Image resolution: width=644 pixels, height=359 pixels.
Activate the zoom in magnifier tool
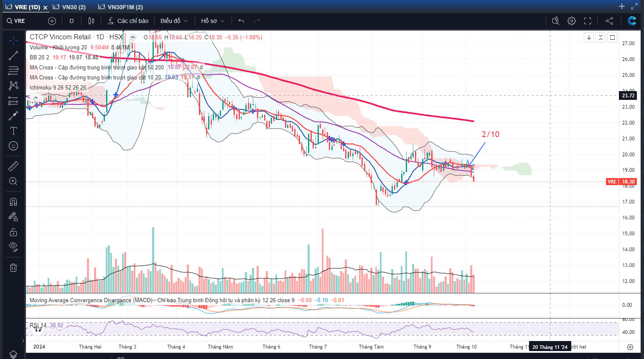pos(13,181)
